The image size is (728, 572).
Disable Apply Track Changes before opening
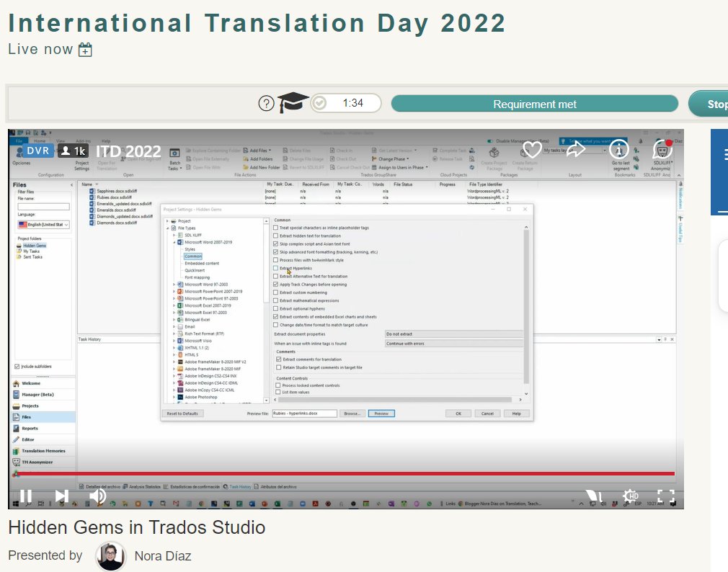(x=275, y=285)
